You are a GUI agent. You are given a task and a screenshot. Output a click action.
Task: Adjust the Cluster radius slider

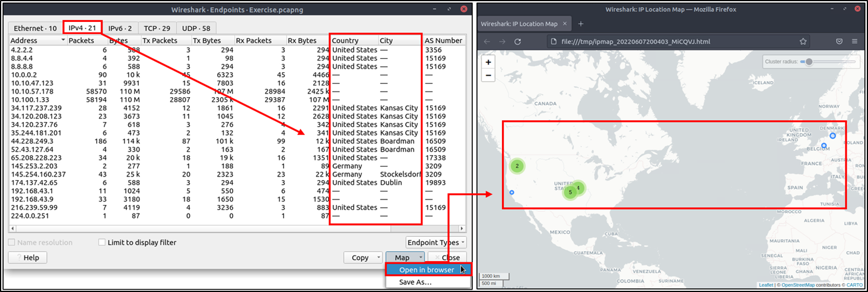809,62
